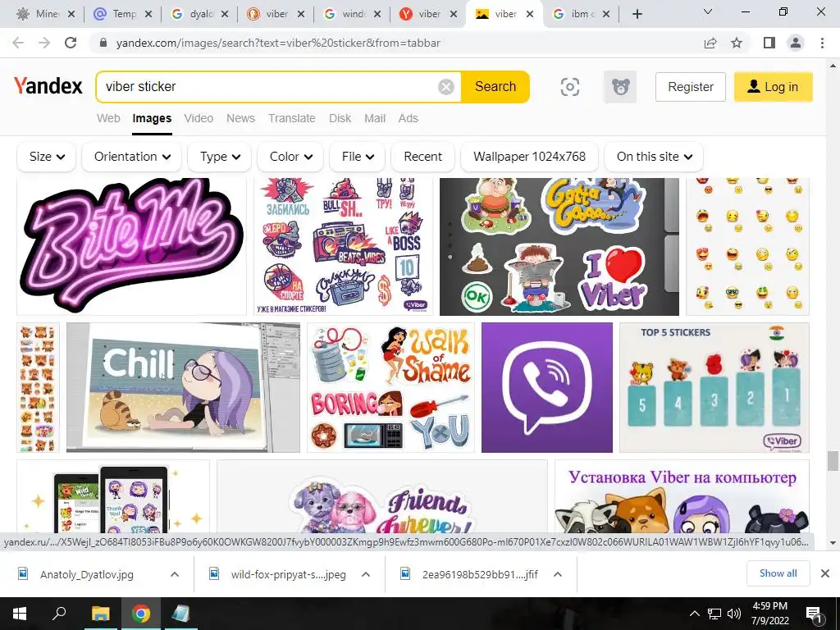840x630 pixels.
Task: Expand the Size filter
Action: pos(47,157)
